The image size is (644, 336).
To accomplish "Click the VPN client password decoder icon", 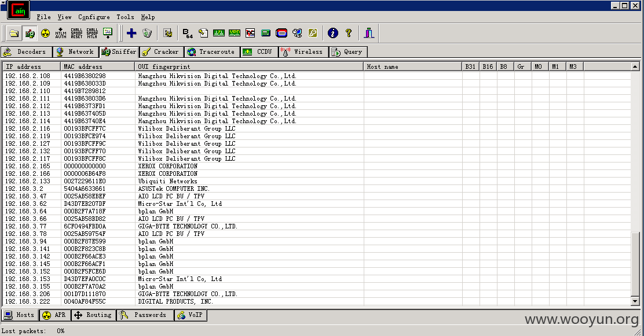I will 235,33.
